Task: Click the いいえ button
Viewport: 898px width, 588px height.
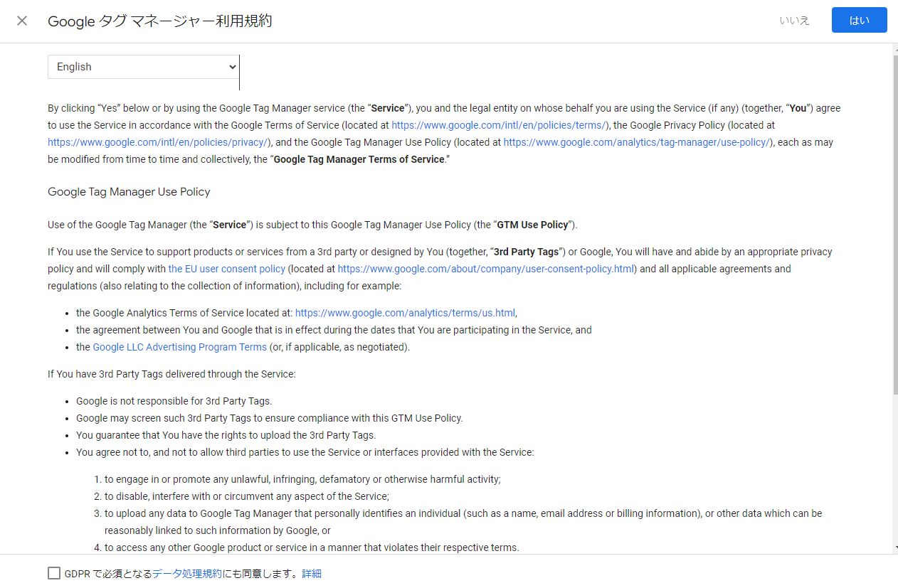Action: tap(794, 20)
